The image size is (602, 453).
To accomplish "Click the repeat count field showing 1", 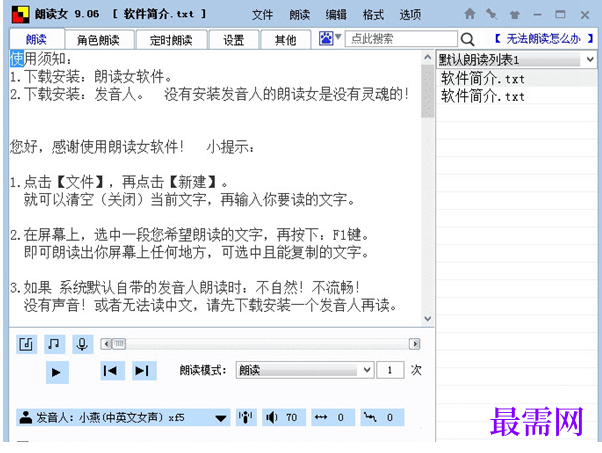I will click(x=390, y=370).
